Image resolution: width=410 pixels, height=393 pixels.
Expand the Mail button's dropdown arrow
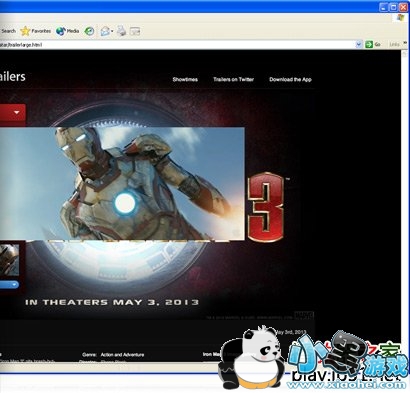click(112, 31)
